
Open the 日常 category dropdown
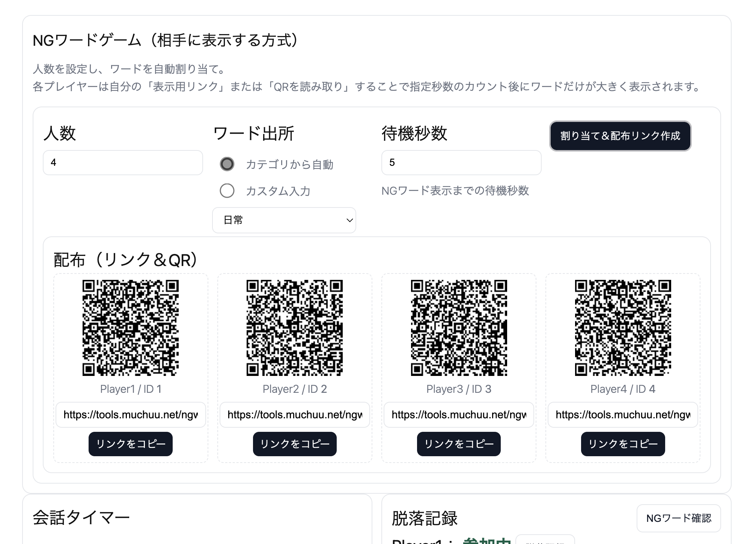tap(284, 220)
